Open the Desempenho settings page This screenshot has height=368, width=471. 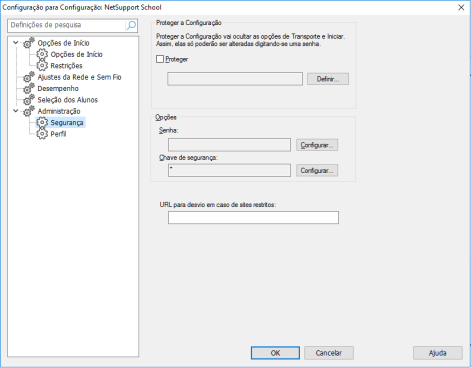coord(58,88)
